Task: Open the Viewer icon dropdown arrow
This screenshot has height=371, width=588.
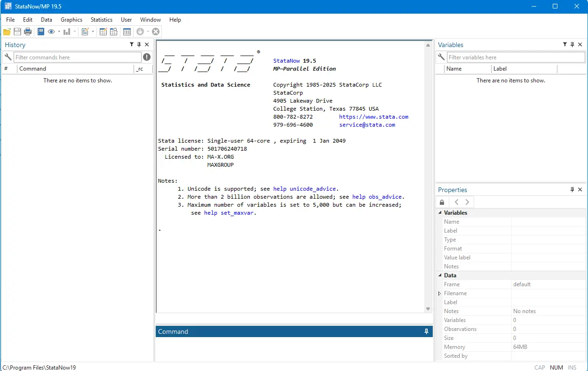Action: coord(59,32)
